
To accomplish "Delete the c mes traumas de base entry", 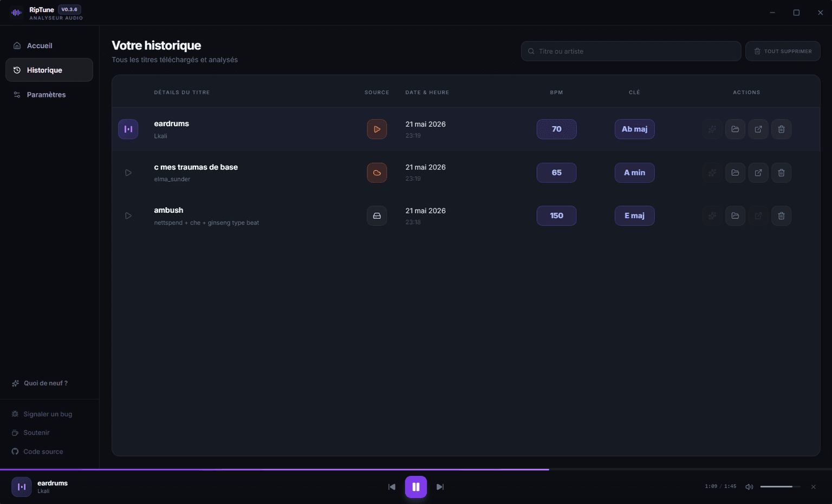I will point(781,173).
